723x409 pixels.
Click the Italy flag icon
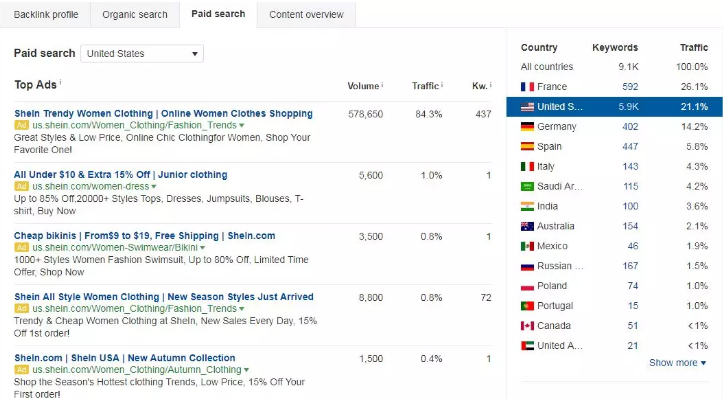click(x=527, y=166)
